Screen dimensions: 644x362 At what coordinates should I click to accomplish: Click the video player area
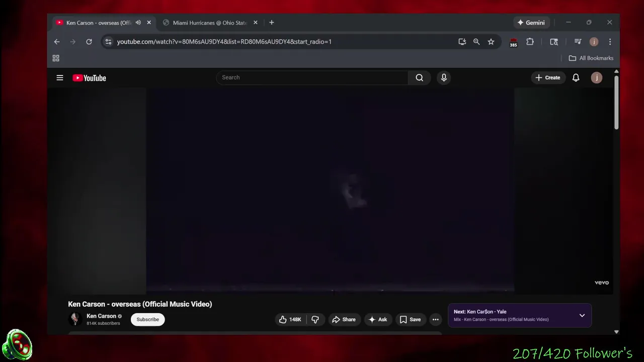[x=331, y=190]
